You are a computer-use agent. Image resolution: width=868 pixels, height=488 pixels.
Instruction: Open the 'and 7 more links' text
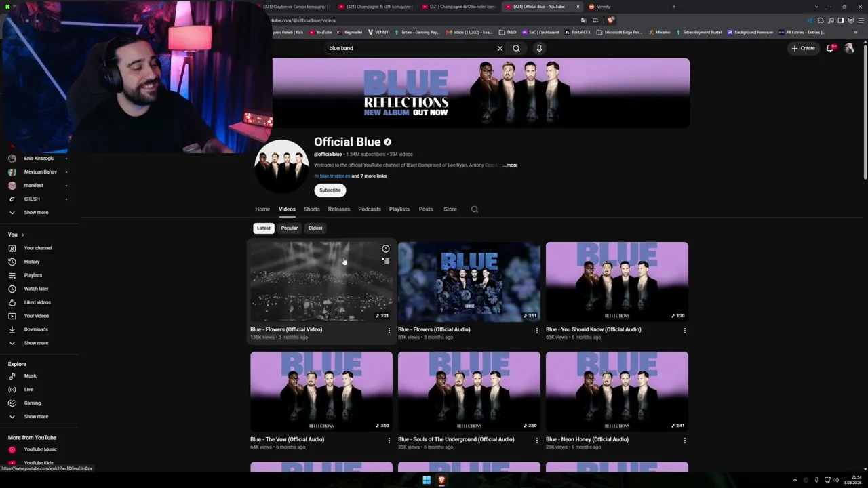369,176
